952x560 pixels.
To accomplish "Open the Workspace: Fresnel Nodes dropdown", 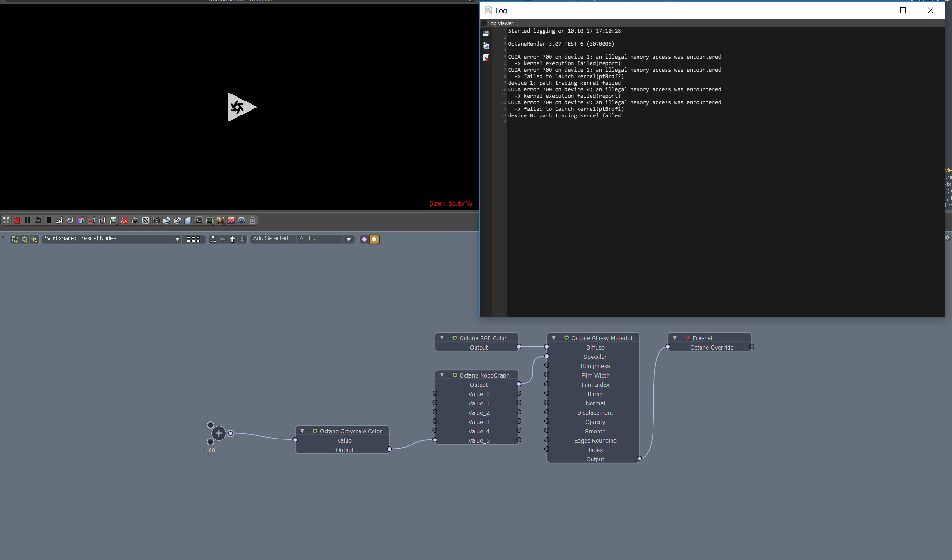I will [112, 239].
